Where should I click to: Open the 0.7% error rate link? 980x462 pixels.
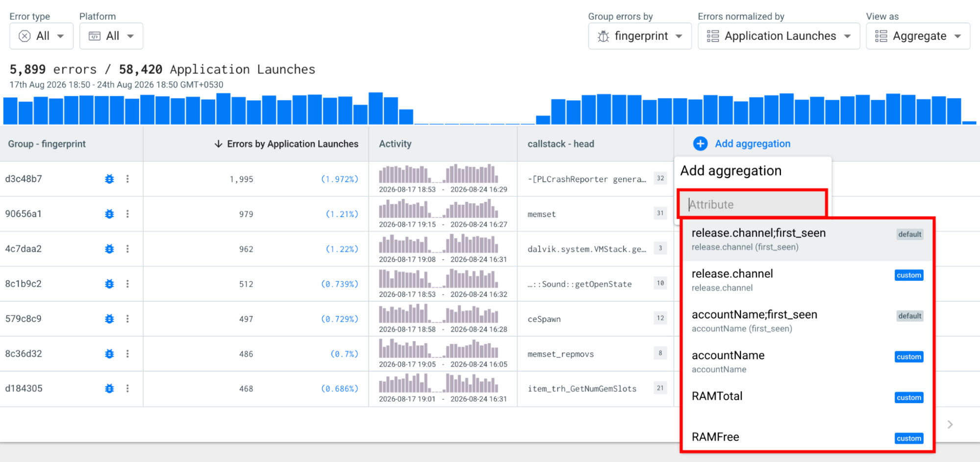point(345,354)
